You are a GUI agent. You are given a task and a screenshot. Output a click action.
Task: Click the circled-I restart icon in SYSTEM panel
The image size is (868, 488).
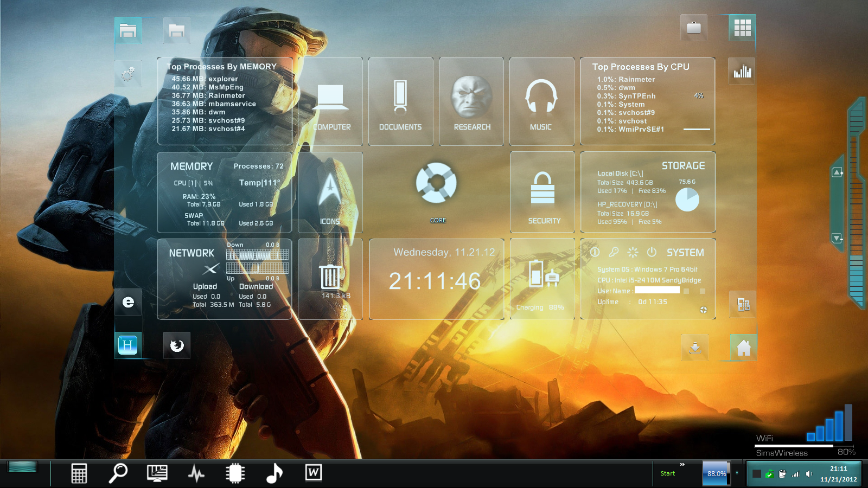coord(595,252)
